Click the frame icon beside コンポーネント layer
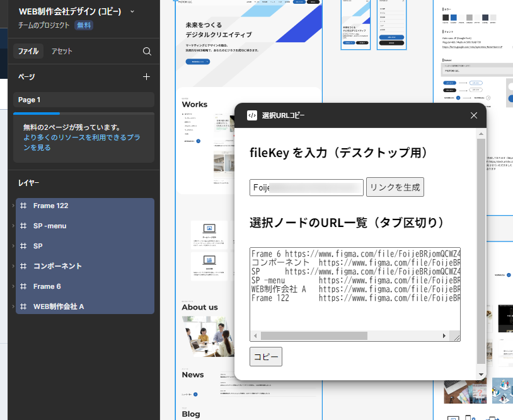 click(x=23, y=266)
